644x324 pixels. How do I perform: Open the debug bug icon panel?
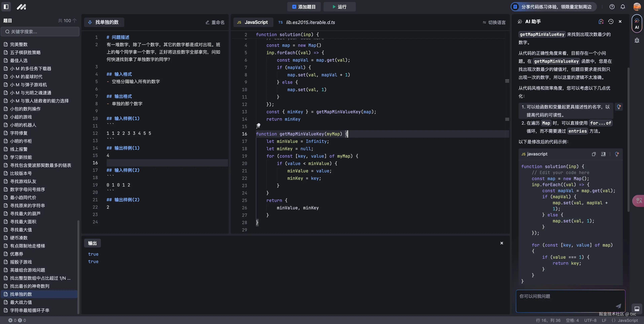point(637,40)
